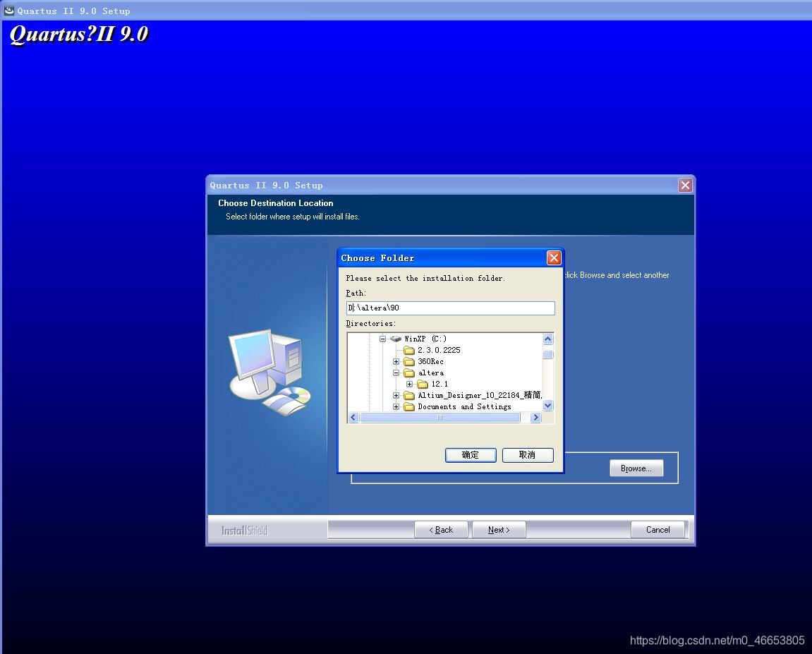Click directory list scroll right arrow
The width and height of the screenshot is (812, 654).
point(536,418)
